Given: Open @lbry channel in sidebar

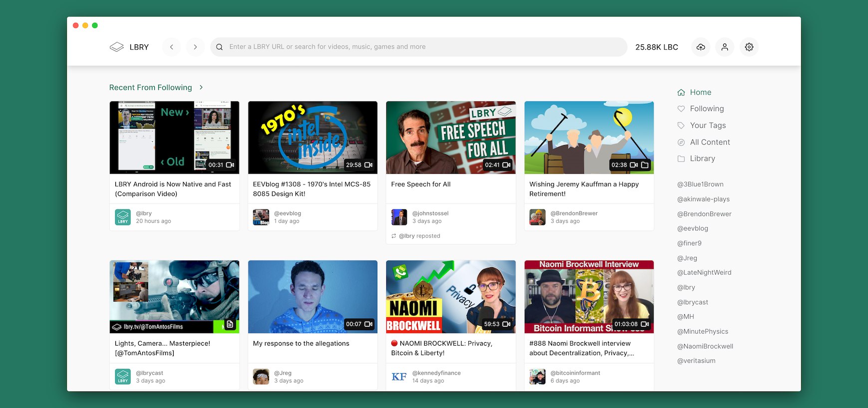Looking at the screenshot, I should [686, 287].
